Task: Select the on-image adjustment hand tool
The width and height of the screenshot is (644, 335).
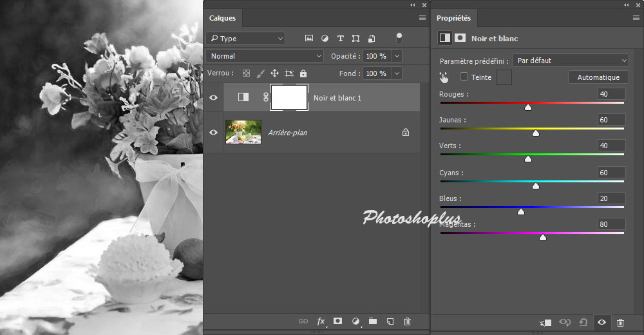Action: 444,77
